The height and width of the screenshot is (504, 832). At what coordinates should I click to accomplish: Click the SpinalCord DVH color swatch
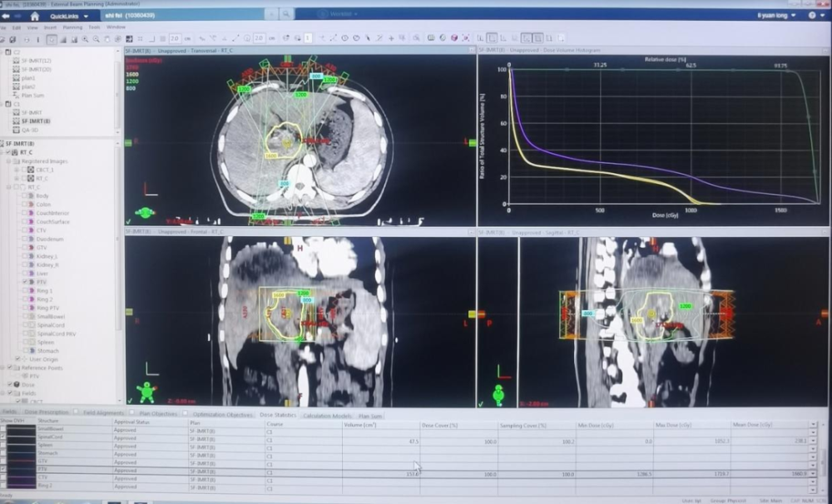pyautogui.click(x=22, y=437)
